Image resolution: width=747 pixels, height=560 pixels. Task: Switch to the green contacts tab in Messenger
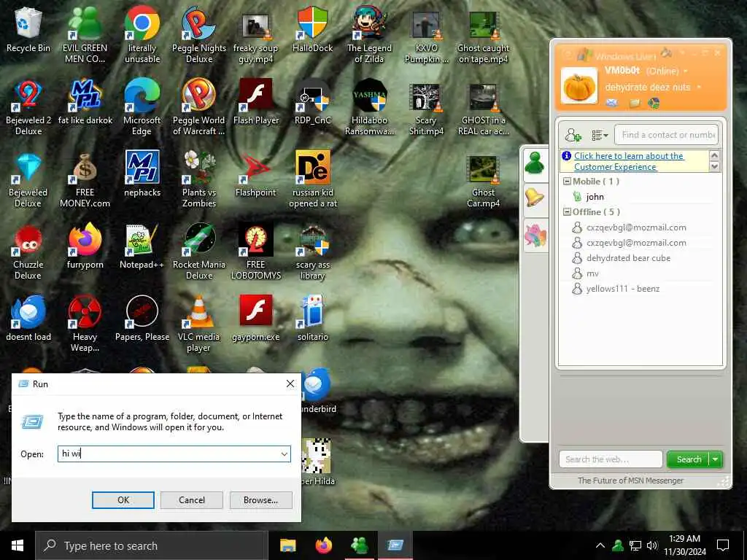(x=535, y=164)
